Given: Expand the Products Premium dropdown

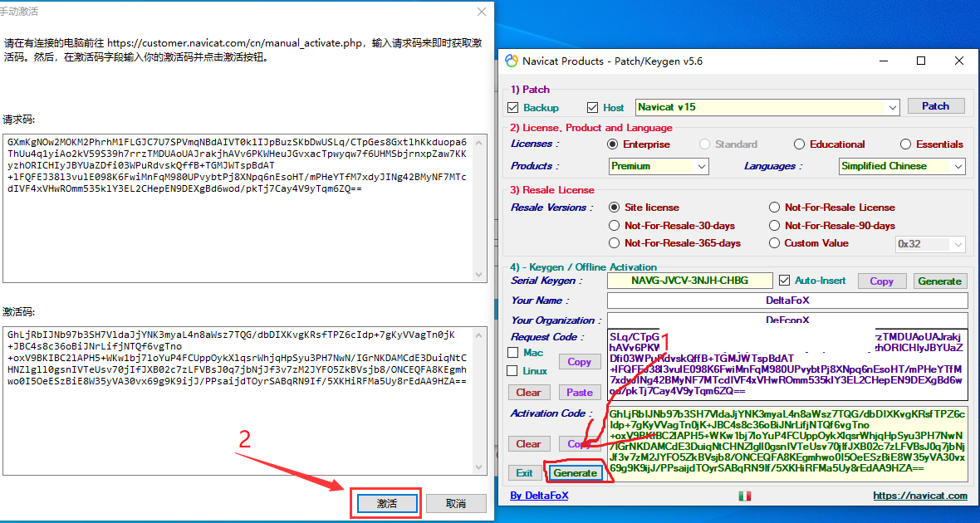Looking at the screenshot, I should pos(702,167).
